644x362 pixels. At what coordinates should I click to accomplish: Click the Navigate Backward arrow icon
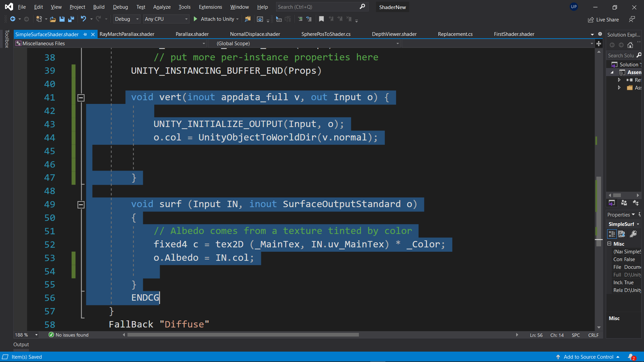tap(12, 19)
